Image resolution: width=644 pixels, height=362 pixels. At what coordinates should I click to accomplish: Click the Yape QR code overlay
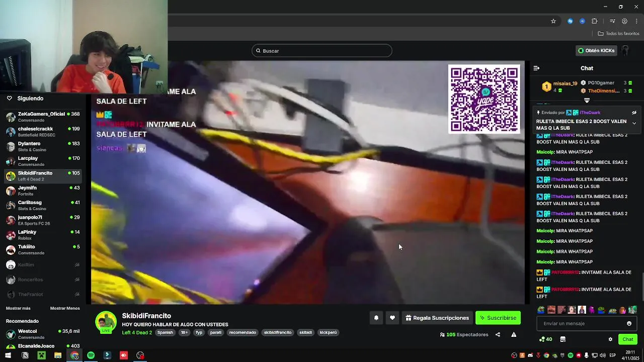[x=484, y=99]
